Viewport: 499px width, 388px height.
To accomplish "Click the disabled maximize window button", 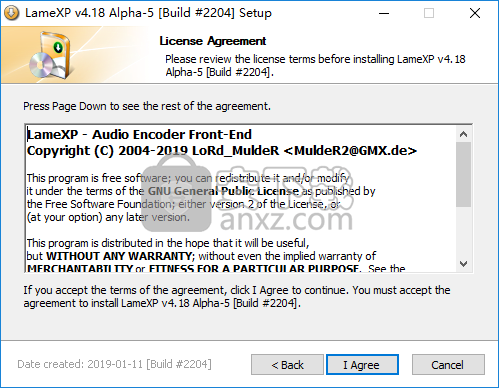I will [429, 13].
